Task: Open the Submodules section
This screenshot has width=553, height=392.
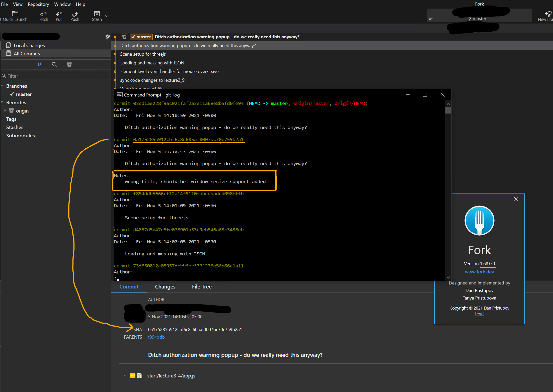Action: [21, 136]
